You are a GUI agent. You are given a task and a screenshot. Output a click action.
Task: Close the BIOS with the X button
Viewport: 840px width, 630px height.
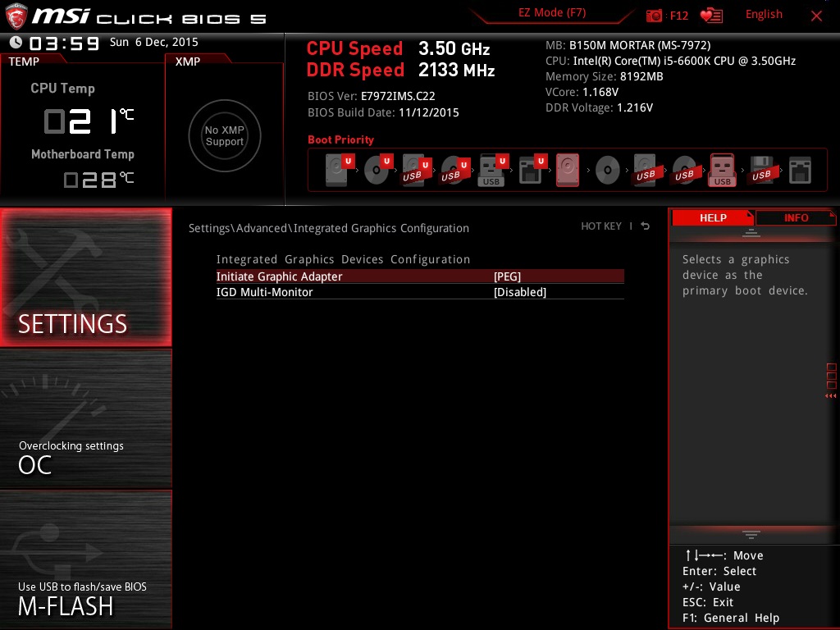pyautogui.click(x=816, y=16)
